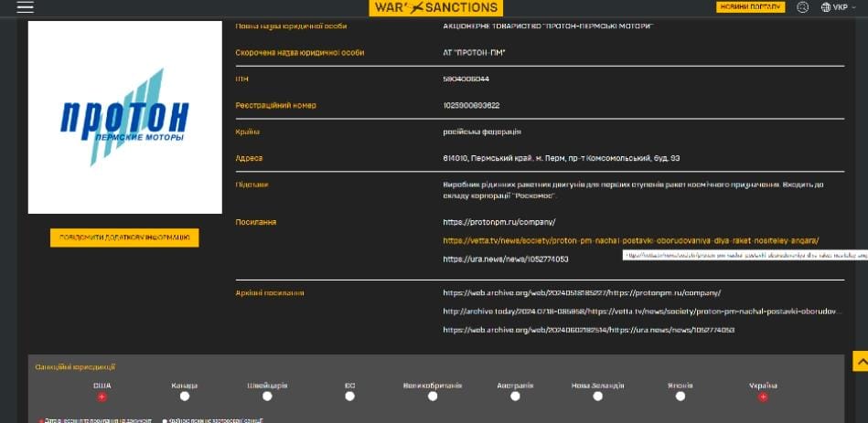Click the Proton Perm Motors logo image
This screenshot has width=868, height=423.
[x=124, y=117]
